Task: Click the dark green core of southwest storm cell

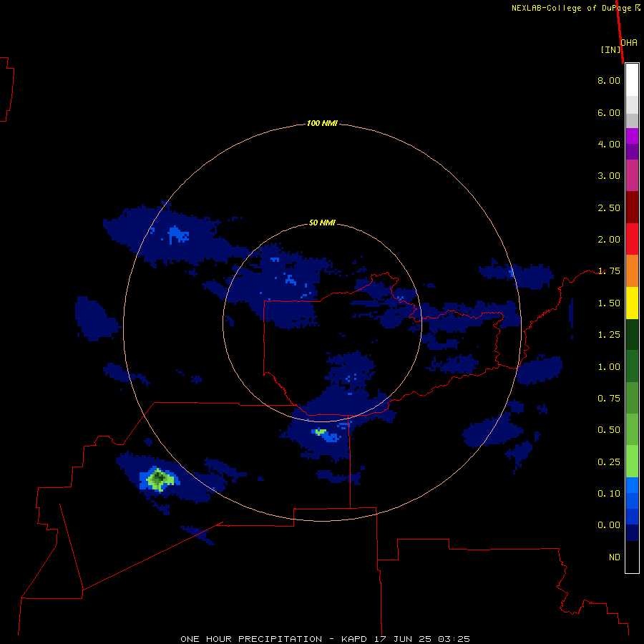Action: pyautogui.click(x=160, y=478)
